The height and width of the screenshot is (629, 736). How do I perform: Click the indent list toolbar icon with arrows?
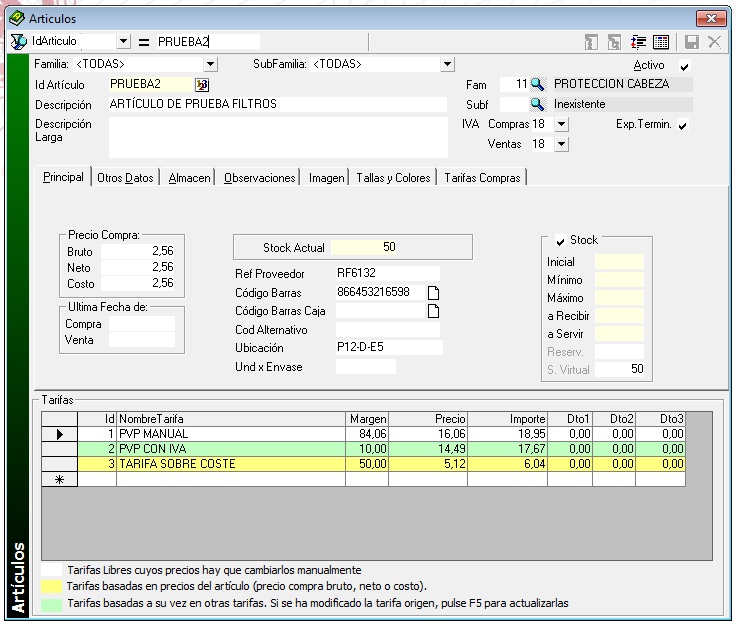638,42
